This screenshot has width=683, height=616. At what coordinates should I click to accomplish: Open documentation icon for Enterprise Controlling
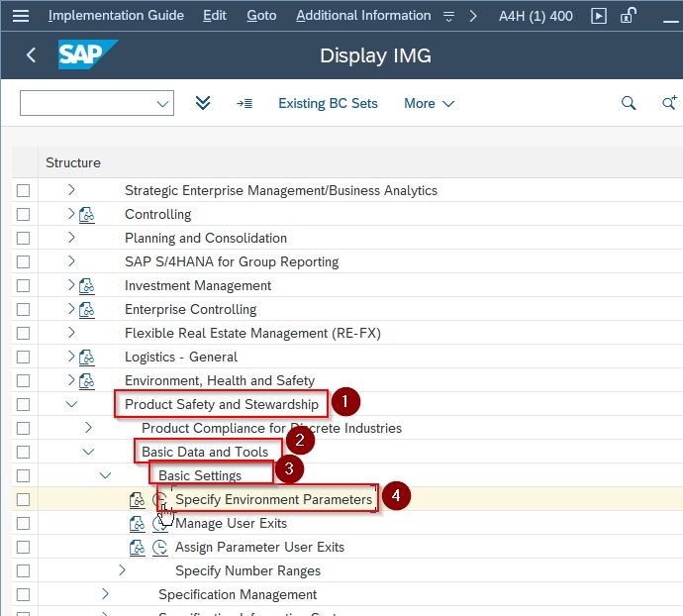click(87, 310)
